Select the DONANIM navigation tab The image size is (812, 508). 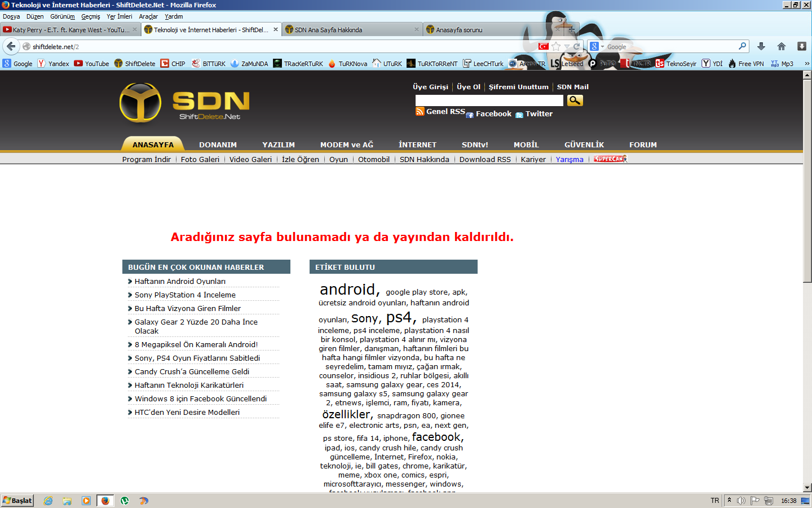coord(218,144)
